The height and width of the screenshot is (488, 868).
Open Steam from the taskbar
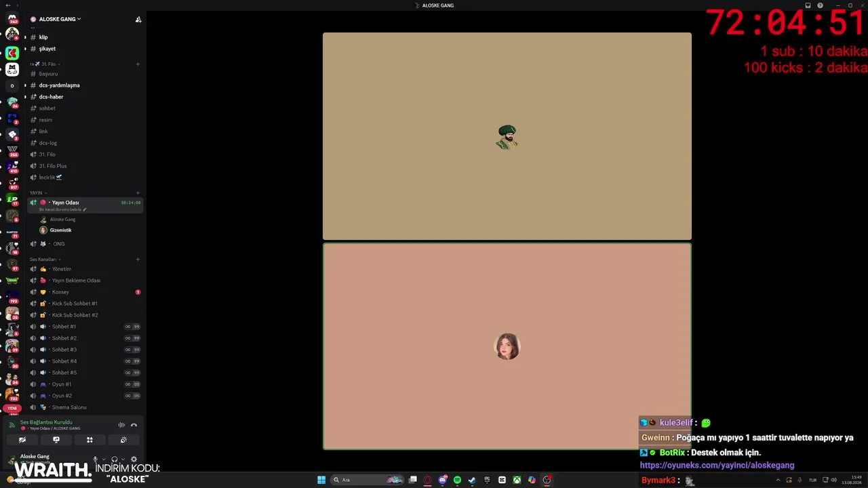pyautogui.click(x=472, y=480)
